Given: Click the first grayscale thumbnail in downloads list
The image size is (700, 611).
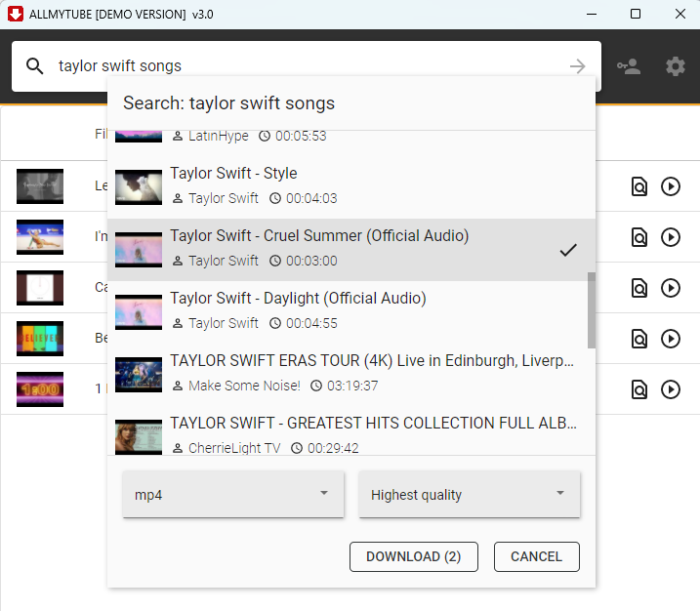Looking at the screenshot, I should 40,186.
